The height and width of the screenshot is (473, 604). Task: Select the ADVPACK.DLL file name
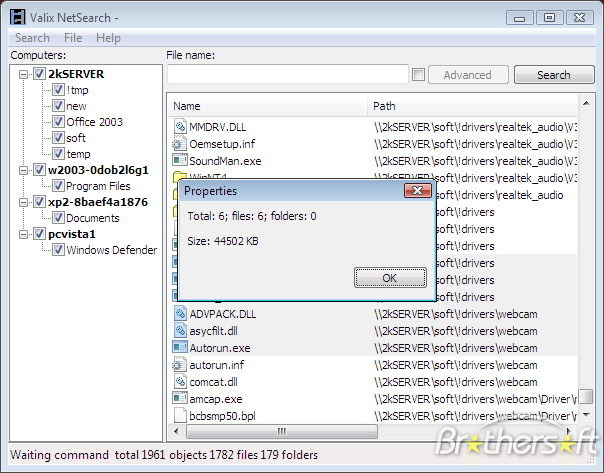[x=223, y=314]
